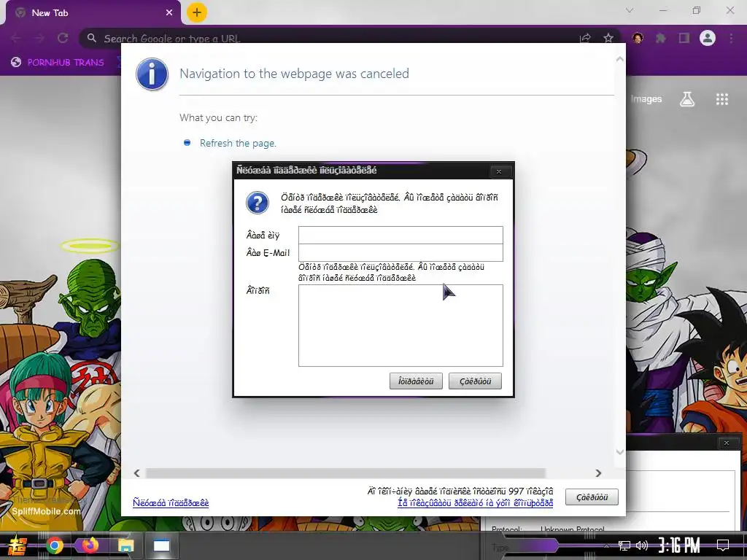This screenshot has height=560, width=747.
Task: Open the notification center icon
Action: (x=723, y=545)
